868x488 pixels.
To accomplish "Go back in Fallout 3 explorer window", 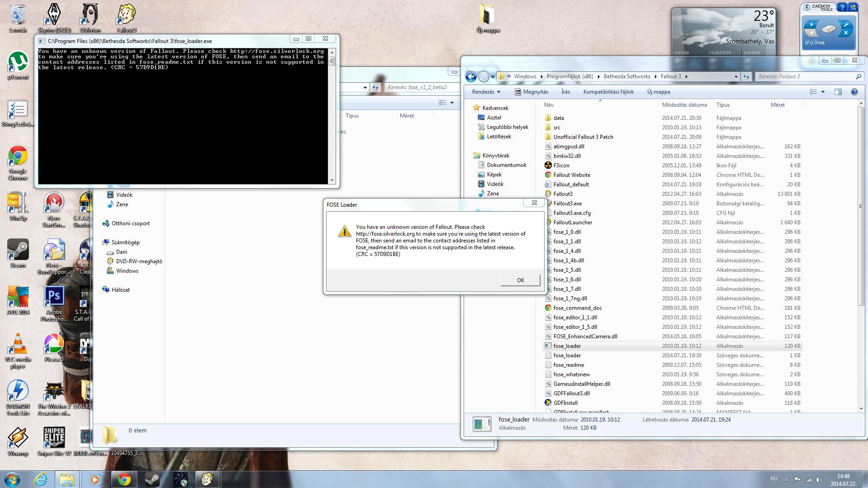I will pyautogui.click(x=471, y=76).
